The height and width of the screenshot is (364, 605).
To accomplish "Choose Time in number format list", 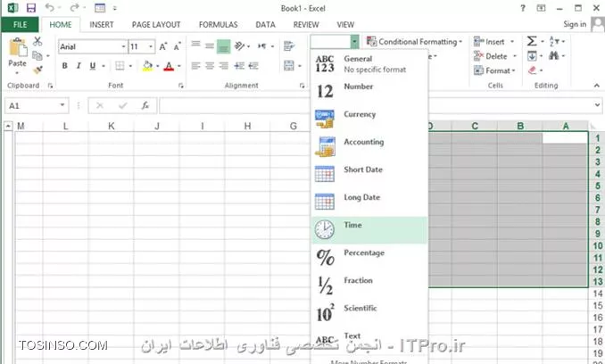I will click(369, 230).
